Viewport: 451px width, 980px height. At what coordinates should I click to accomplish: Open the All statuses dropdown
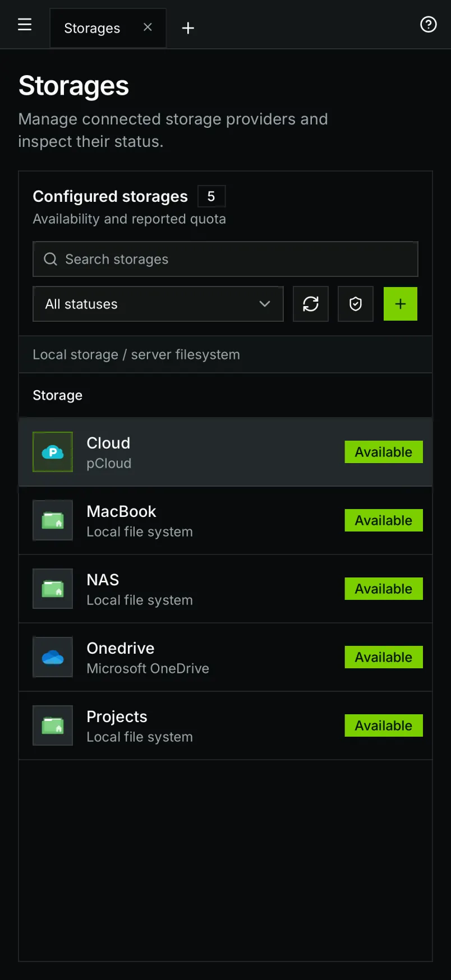(x=158, y=304)
